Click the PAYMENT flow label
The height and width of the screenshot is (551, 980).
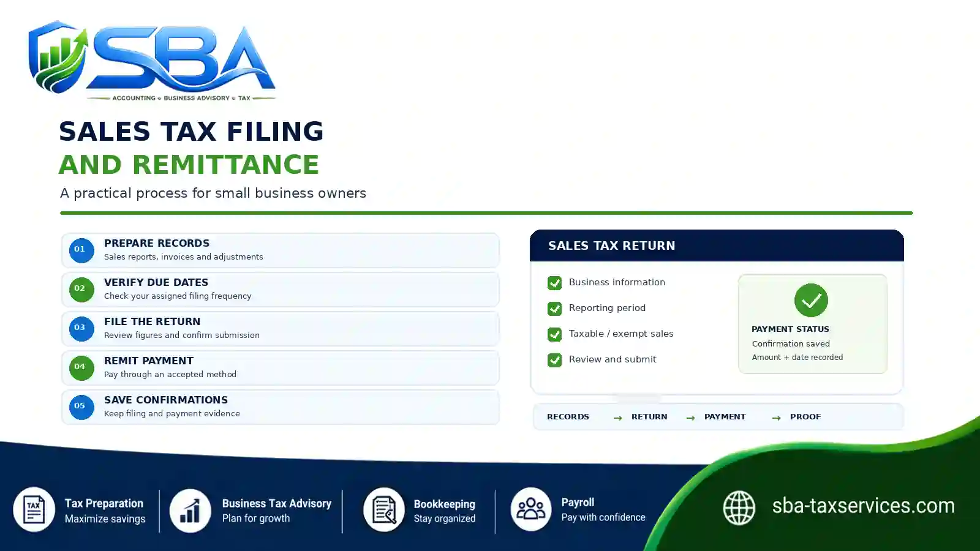(725, 417)
